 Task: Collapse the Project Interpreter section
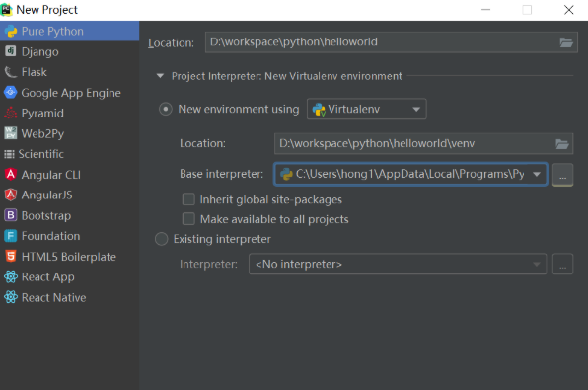(x=160, y=76)
